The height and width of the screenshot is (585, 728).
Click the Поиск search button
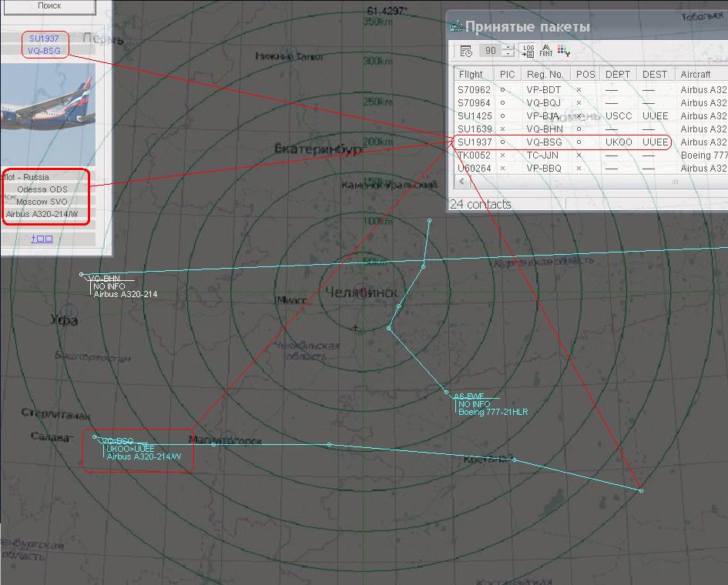tap(49, 6)
